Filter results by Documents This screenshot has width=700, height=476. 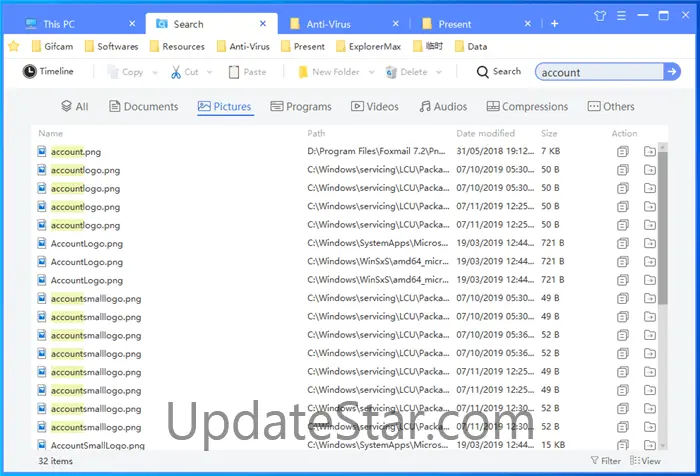144,107
